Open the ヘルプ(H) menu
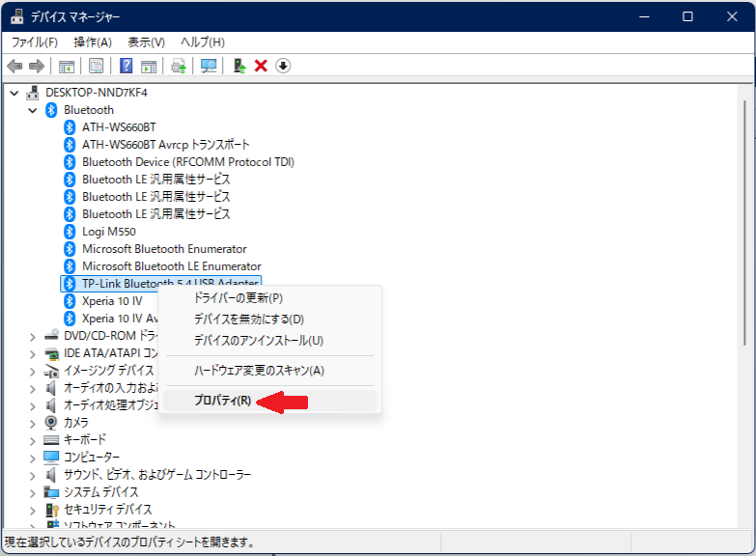756x556 pixels. 203,42
